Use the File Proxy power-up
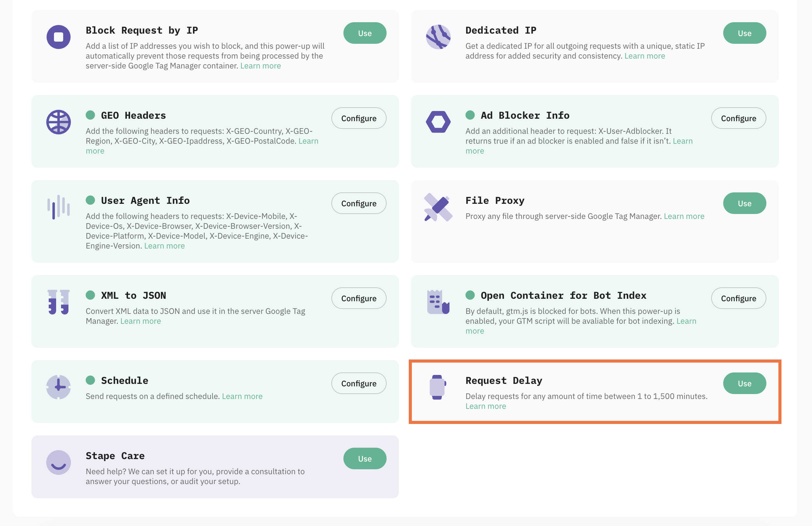 [x=744, y=203]
